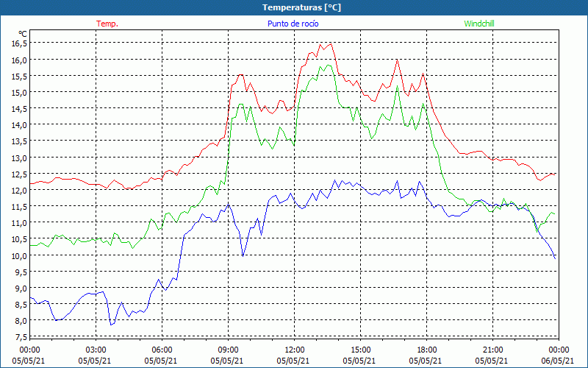This screenshot has height=368, width=588.
Task: Click the 13,0 value on the Y axis
Action: click(x=20, y=158)
